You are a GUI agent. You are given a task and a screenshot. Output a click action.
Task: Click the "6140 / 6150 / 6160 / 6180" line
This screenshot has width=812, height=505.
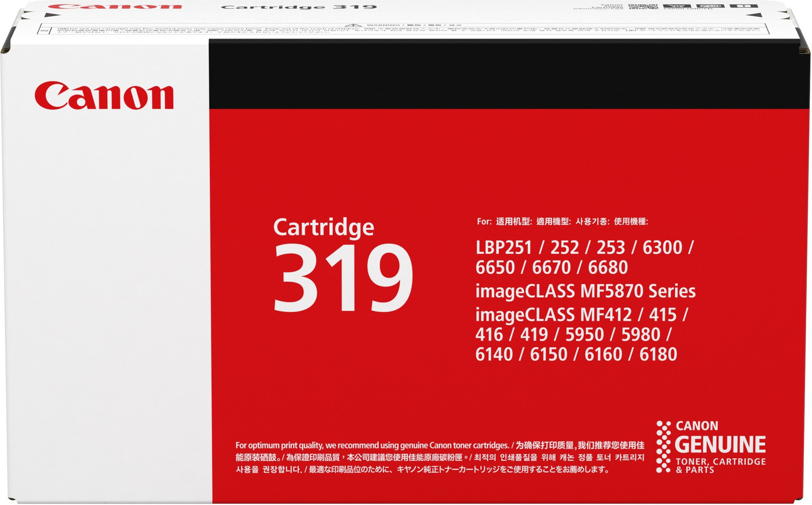click(577, 354)
